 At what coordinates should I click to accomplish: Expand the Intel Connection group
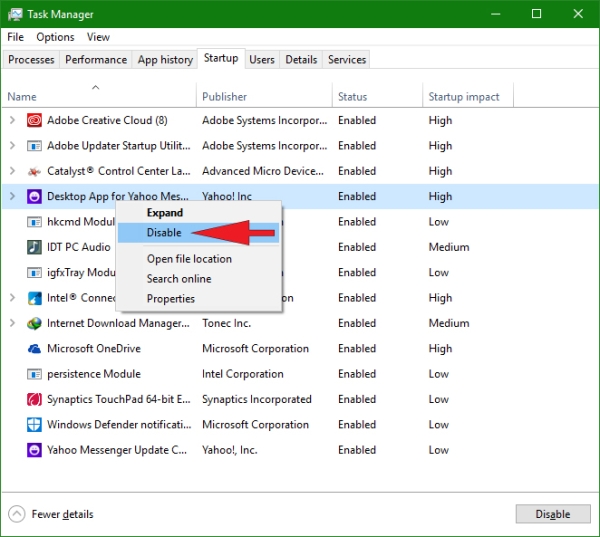click(x=12, y=298)
